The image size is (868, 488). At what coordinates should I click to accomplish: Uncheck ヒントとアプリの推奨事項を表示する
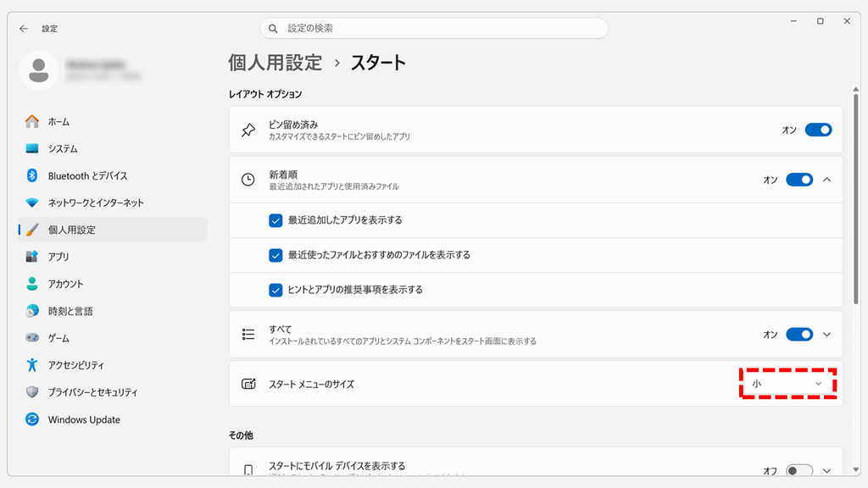(x=275, y=290)
